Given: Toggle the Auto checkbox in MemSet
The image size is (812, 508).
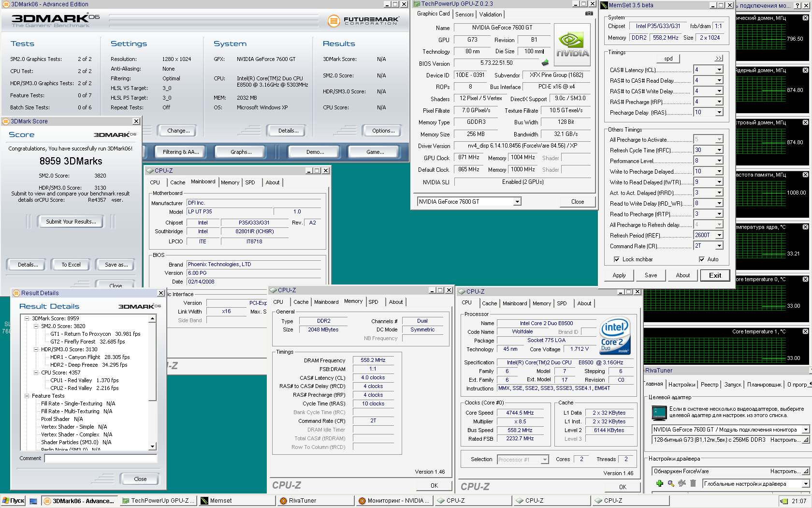Looking at the screenshot, I should click(x=702, y=259).
